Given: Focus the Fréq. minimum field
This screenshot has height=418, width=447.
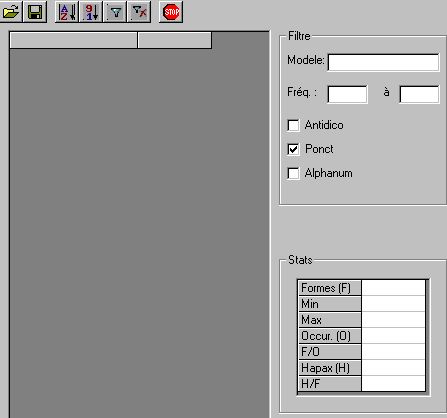Looking at the screenshot, I should 348,94.
